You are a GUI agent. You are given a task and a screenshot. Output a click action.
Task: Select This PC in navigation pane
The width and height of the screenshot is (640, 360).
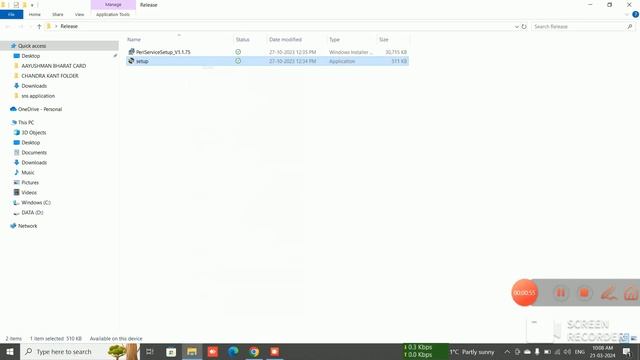(x=26, y=122)
